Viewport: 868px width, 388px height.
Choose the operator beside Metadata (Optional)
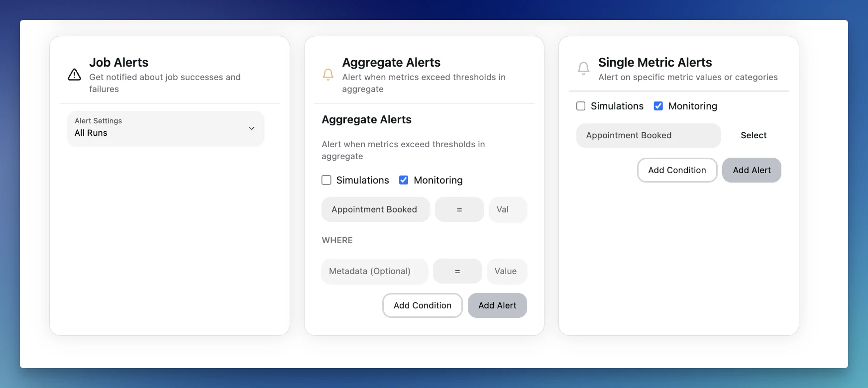[x=457, y=271]
